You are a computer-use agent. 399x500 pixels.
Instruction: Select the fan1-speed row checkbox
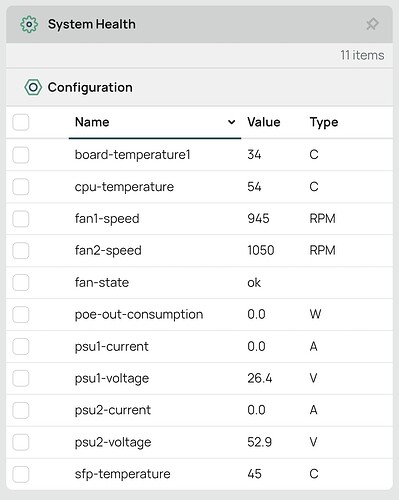coord(21,219)
